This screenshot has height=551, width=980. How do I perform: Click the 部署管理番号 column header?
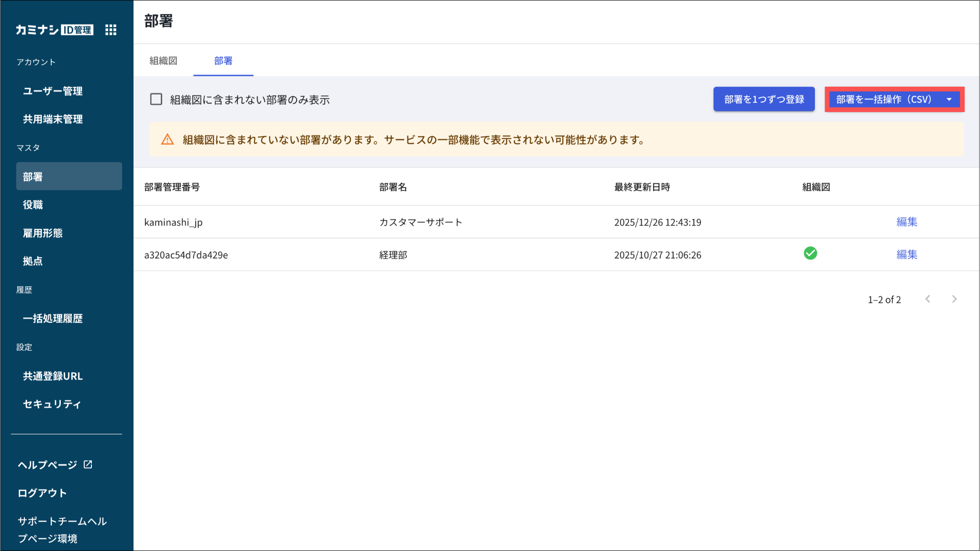172,187
